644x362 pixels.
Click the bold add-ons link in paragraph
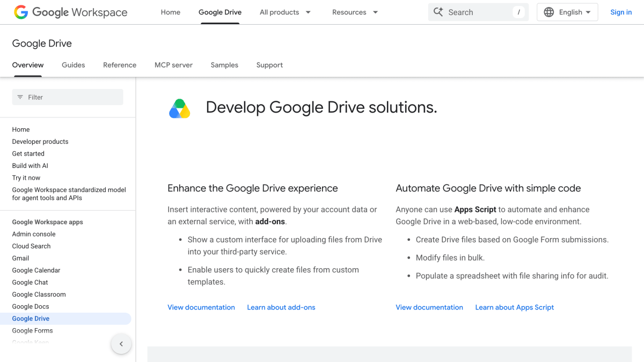click(270, 221)
